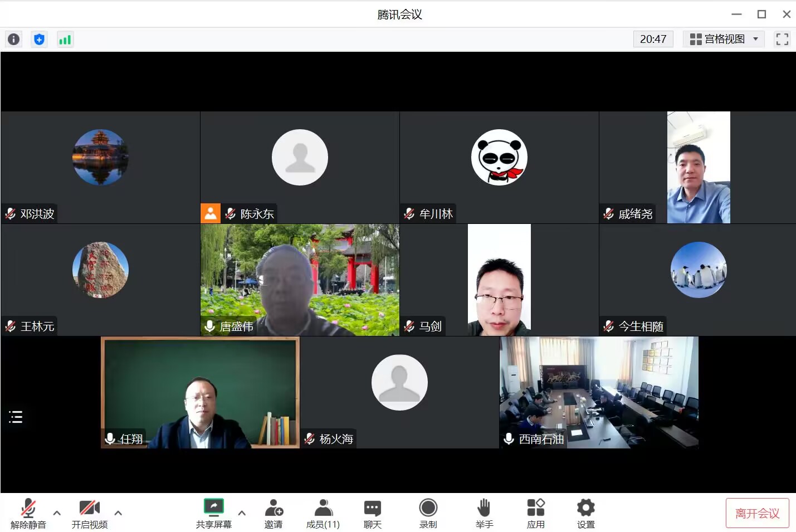The width and height of the screenshot is (796, 532).
Task: Select 杨火海's default avatar
Action: tap(399, 382)
